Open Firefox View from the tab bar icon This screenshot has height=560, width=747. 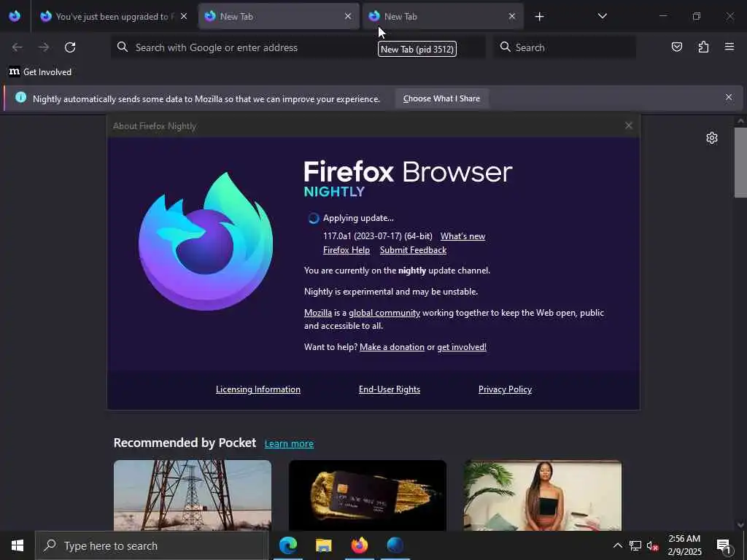15,16
